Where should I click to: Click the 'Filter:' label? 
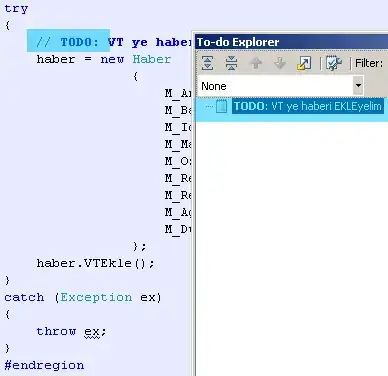coord(369,63)
